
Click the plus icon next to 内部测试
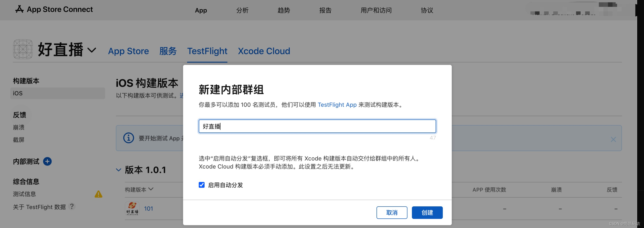[47, 161]
